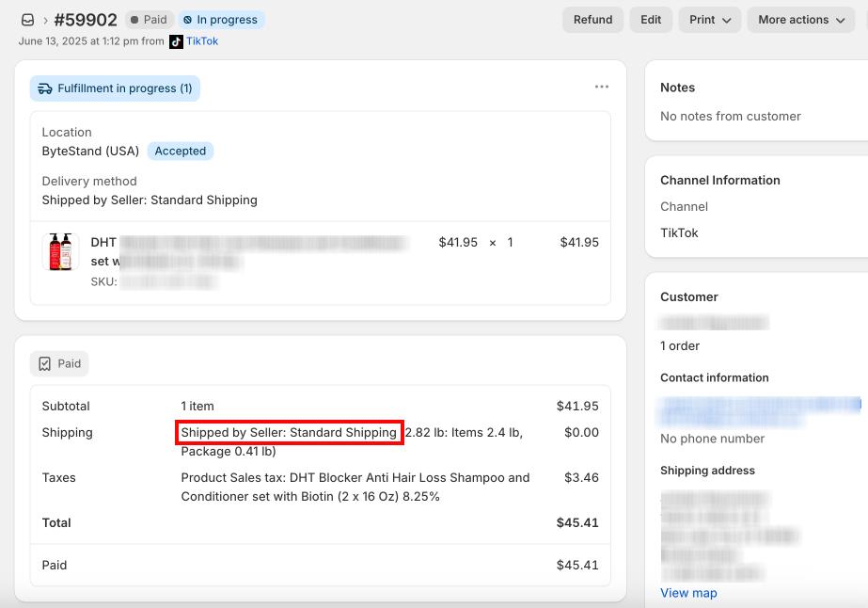
Task: Click the '1 item' subtotal text
Action: 197,407
